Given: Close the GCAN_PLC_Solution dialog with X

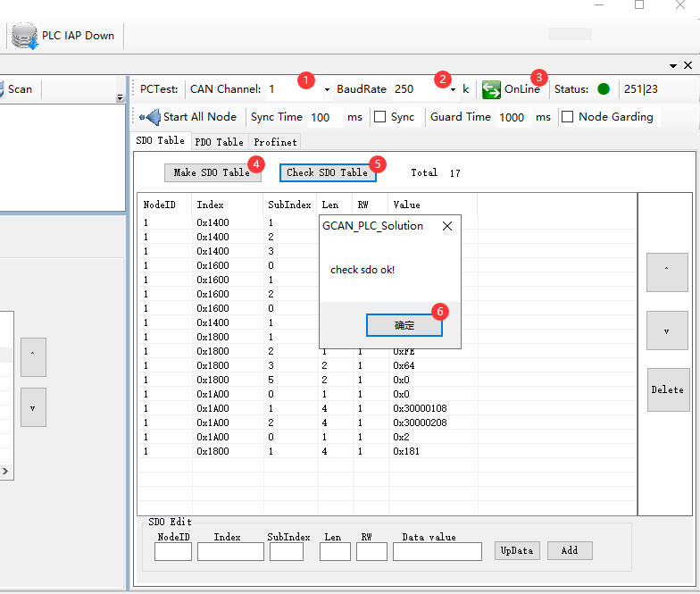Looking at the screenshot, I should point(447,226).
